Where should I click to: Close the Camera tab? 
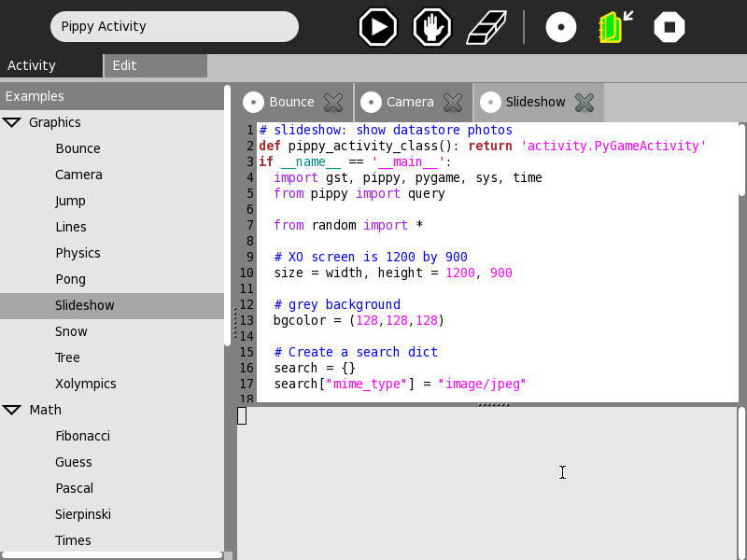(453, 103)
